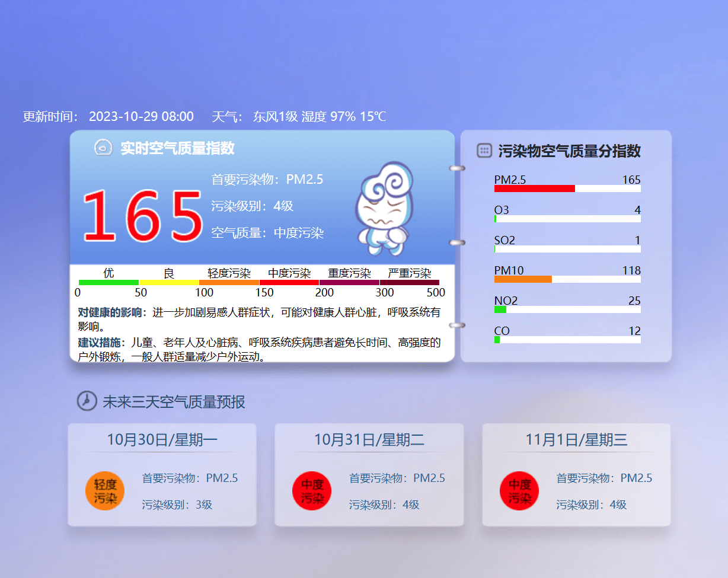The width and height of the screenshot is (728, 578).
Task: Click the update time 2023-10-29 08:00
Action: pyautogui.click(x=141, y=117)
